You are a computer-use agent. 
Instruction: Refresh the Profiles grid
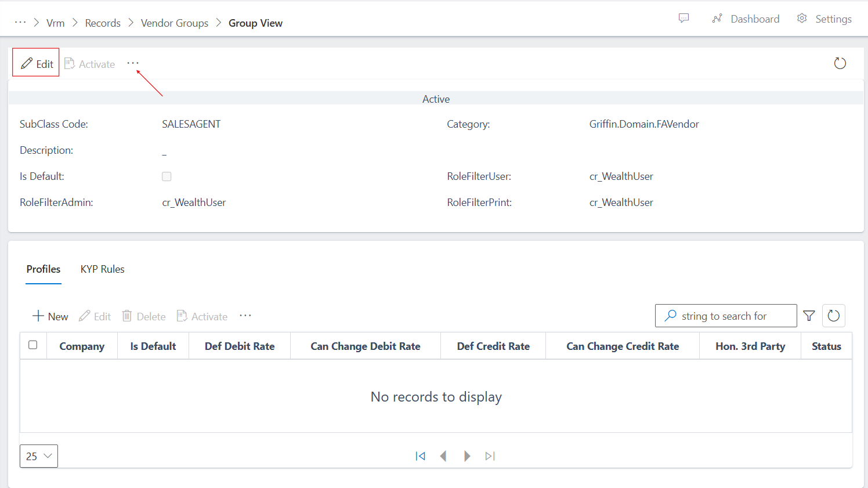point(833,316)
